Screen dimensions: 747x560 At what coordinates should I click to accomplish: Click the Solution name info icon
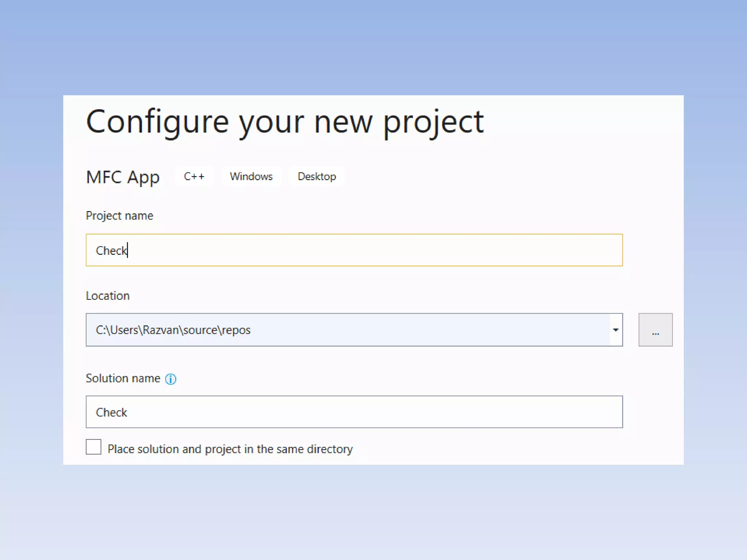pyautogui.click(x=170, y=379)
